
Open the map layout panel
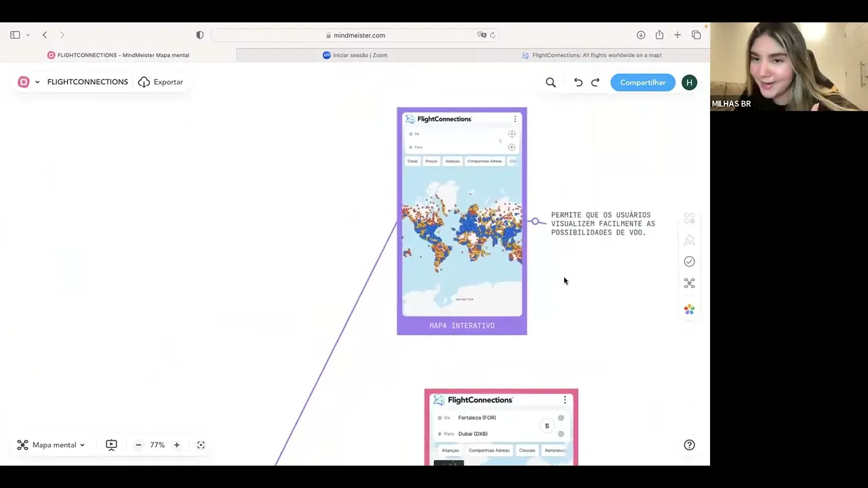689,283
